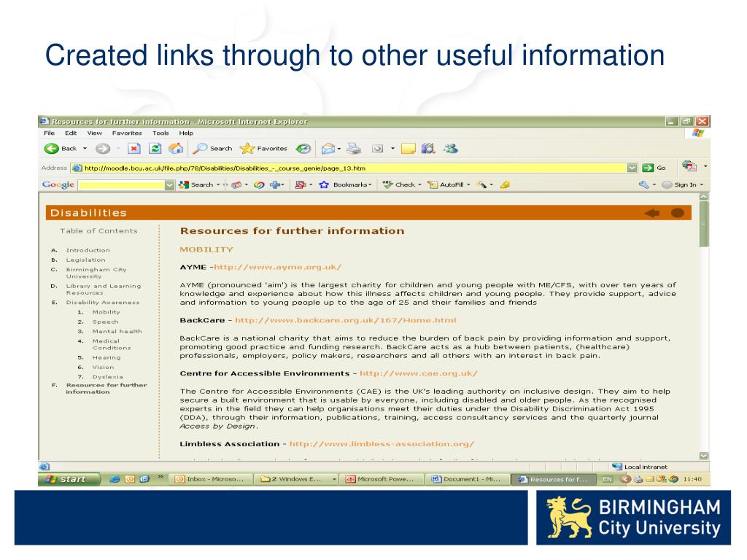747x560 pixels.
Task: Click the yellow note Discuss icon
Action: coord(409,149)
